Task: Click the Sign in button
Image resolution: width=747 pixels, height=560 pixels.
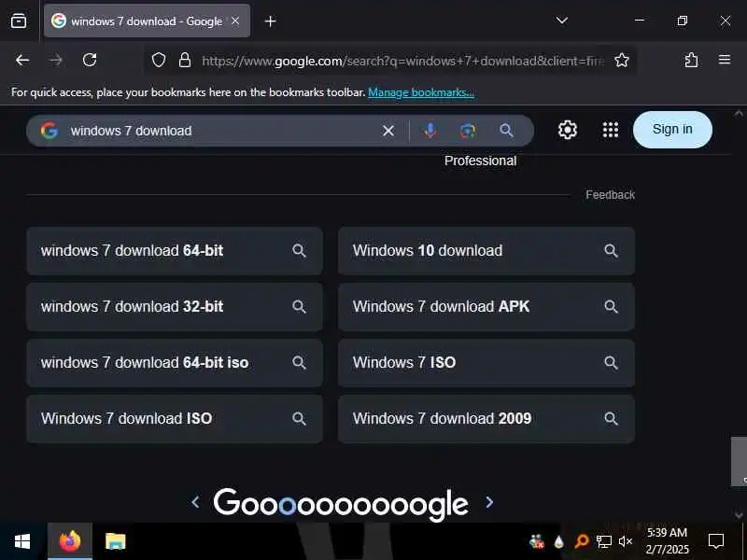Action: [672, 130]
